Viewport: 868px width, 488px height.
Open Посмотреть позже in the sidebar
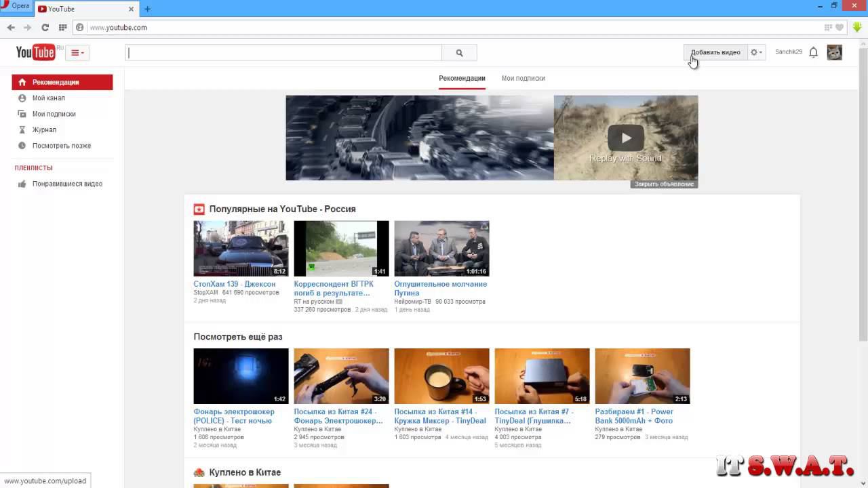click(62, 146)
